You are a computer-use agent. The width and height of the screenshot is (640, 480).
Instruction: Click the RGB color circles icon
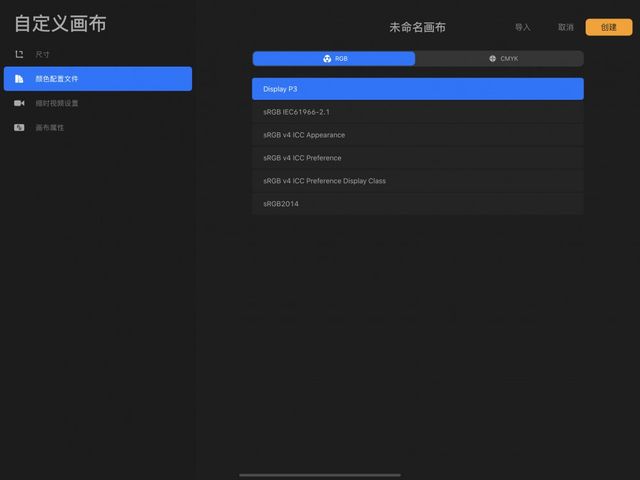tap(327, 59)
